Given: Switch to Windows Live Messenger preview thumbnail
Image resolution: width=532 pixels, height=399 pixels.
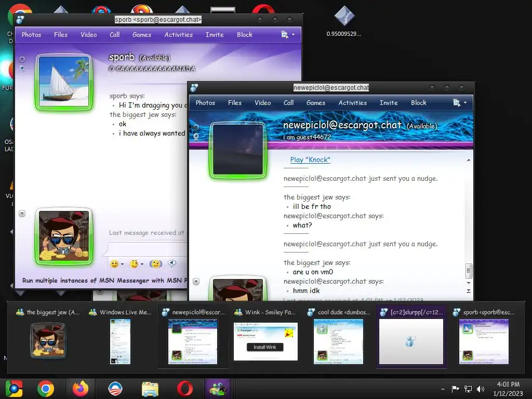Looking at the screenshot, I should (121, 336).
